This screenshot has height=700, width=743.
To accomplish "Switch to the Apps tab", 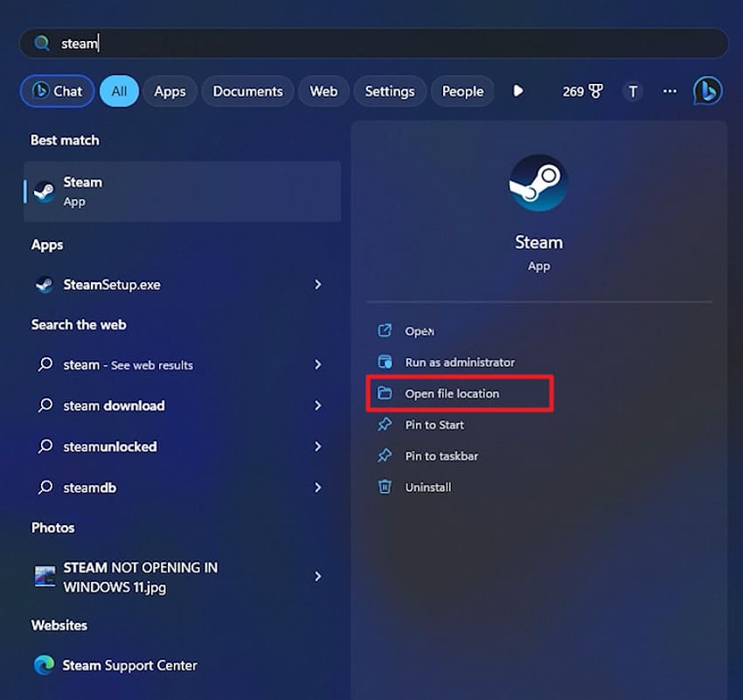I will pyautogui.click(x=170, y=91).
